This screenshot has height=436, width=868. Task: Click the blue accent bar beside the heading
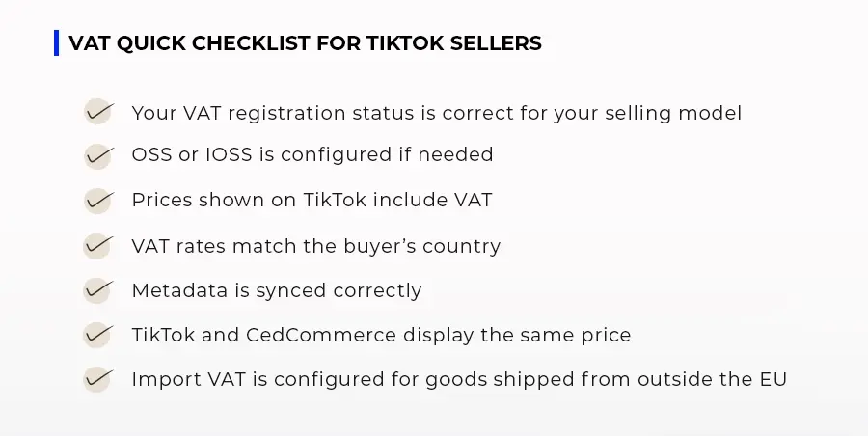tap(56, 43)
